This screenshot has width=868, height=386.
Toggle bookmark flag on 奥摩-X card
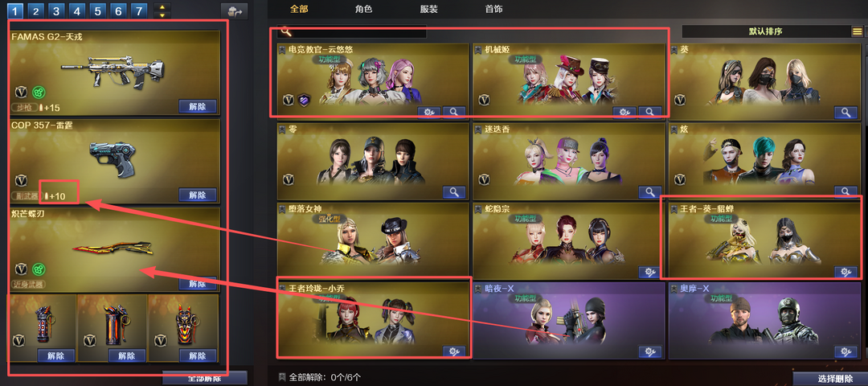point(674,289)
